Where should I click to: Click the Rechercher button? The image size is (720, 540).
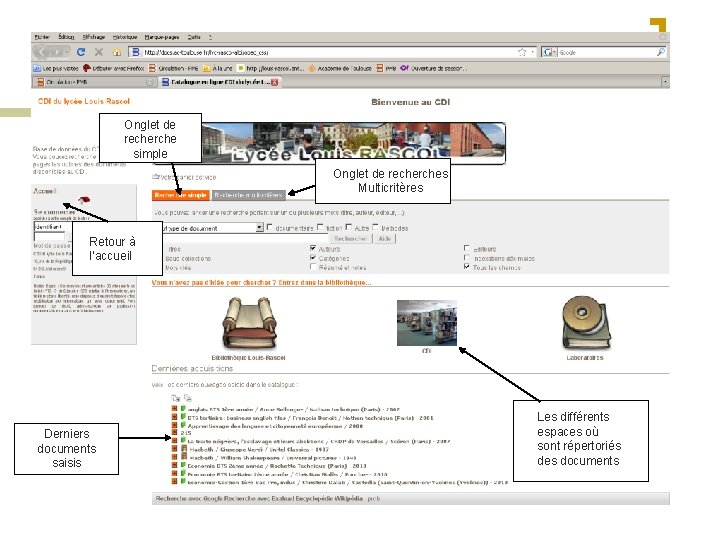[350, 238]
